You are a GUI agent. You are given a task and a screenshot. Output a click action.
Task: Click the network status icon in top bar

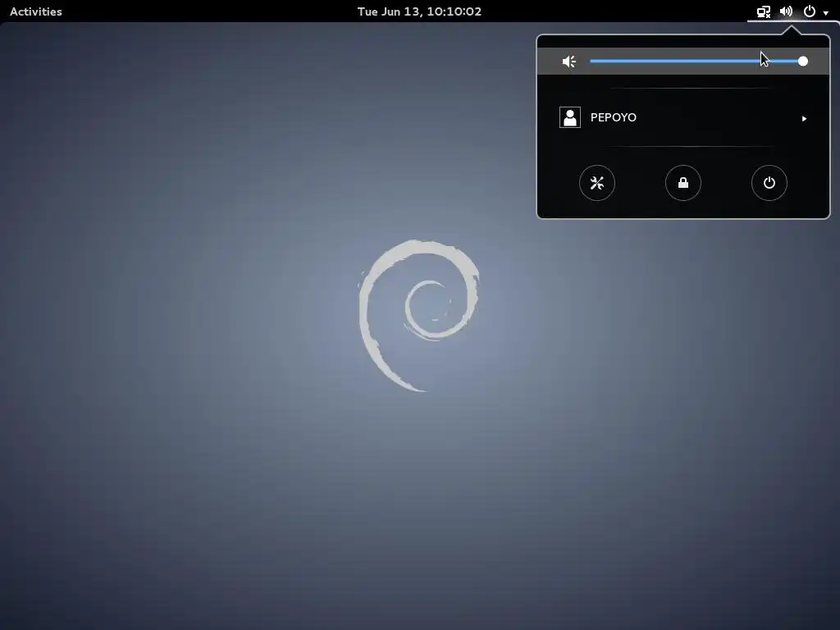(x=764, y=11)
